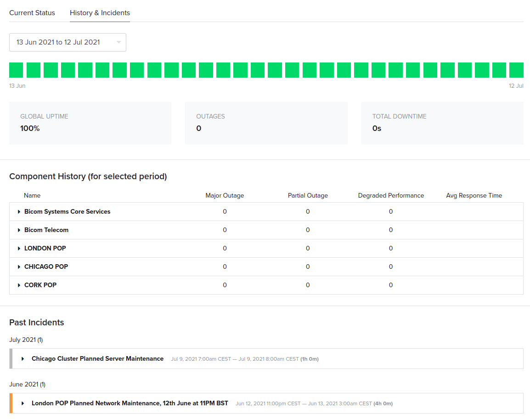Click the Major Outage column header
This screenshot has height=420, width=530.
point(225,195)
